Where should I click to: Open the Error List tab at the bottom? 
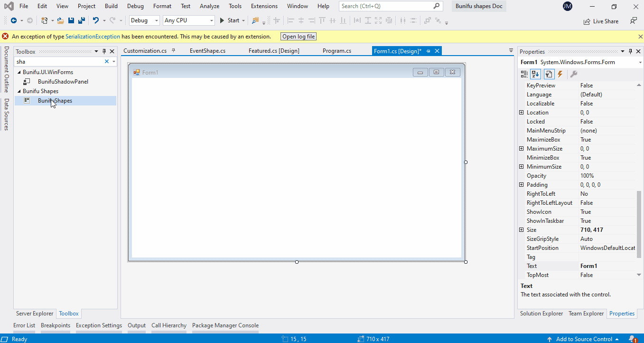click(24, 325)
